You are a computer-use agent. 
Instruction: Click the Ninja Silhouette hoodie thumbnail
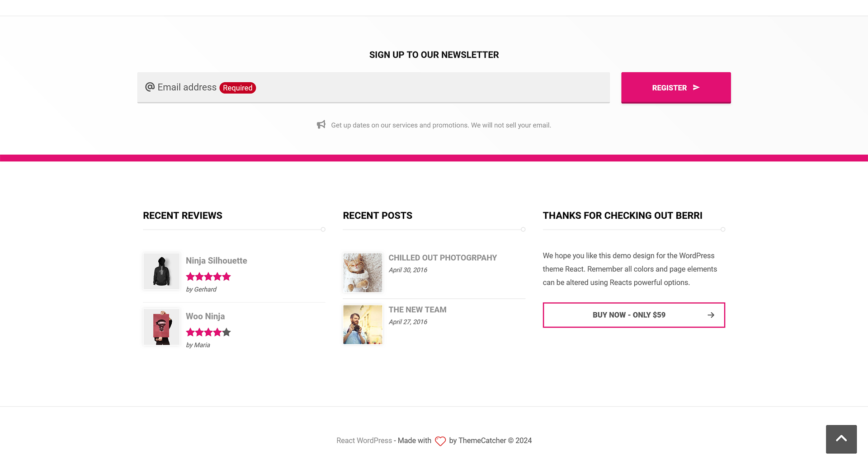(x=161, y=271)
